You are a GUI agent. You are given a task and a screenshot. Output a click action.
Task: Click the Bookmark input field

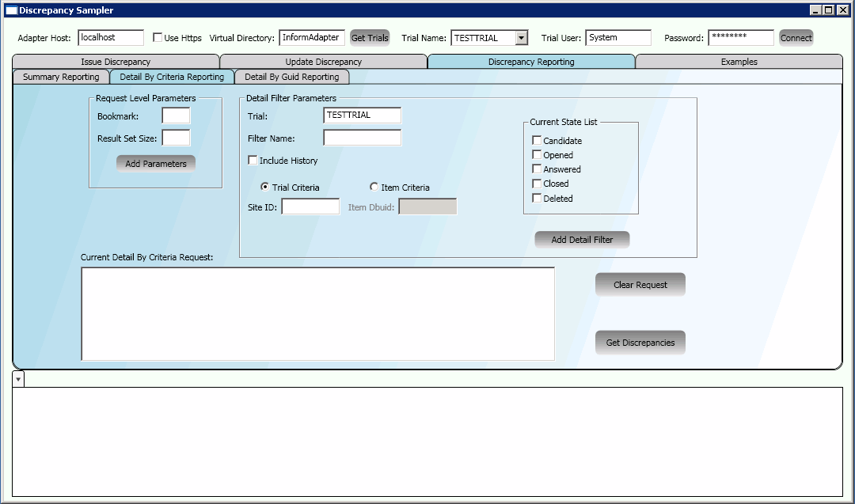176,116
